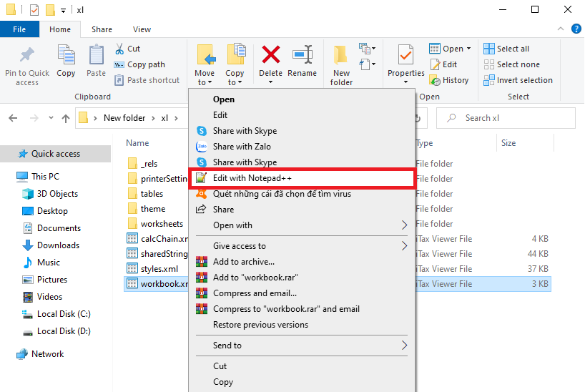Choose Compress to "workbook.rar" and email
Viewport: 585px width, 392px height.
point(286,309)
